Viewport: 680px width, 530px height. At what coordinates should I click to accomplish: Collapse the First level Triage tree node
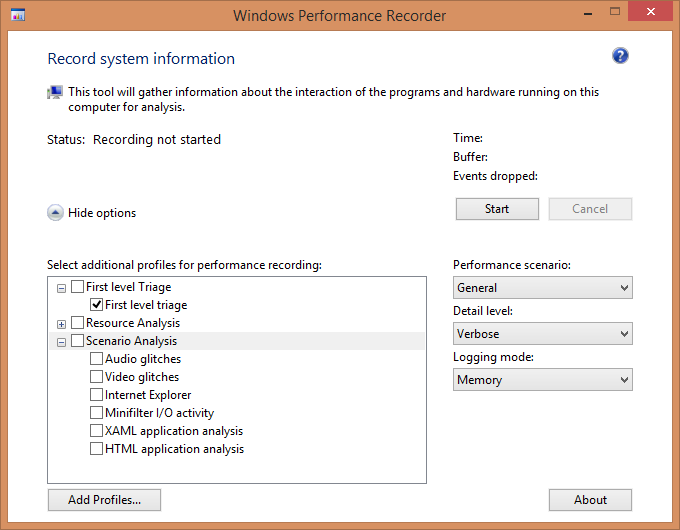[61, 288]
